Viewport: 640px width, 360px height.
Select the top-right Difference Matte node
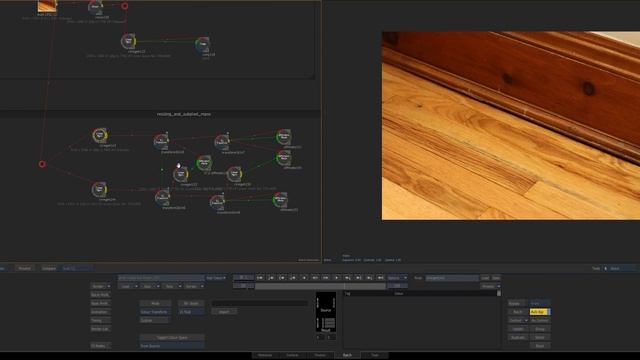click(284, 137)
